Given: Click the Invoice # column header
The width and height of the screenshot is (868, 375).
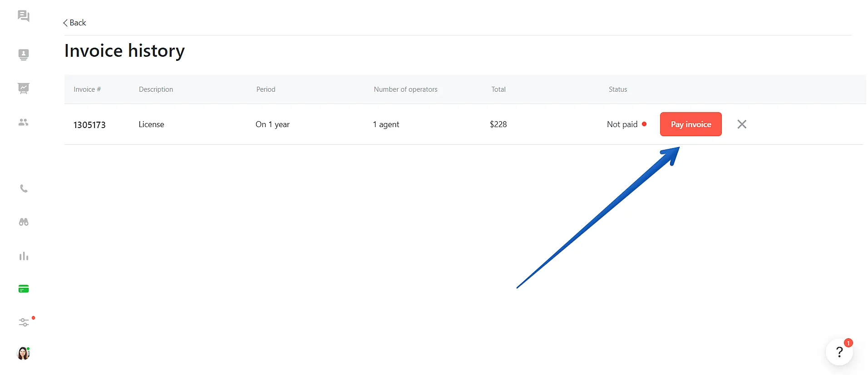Looking at the screenshot, I should pos(87,89).
